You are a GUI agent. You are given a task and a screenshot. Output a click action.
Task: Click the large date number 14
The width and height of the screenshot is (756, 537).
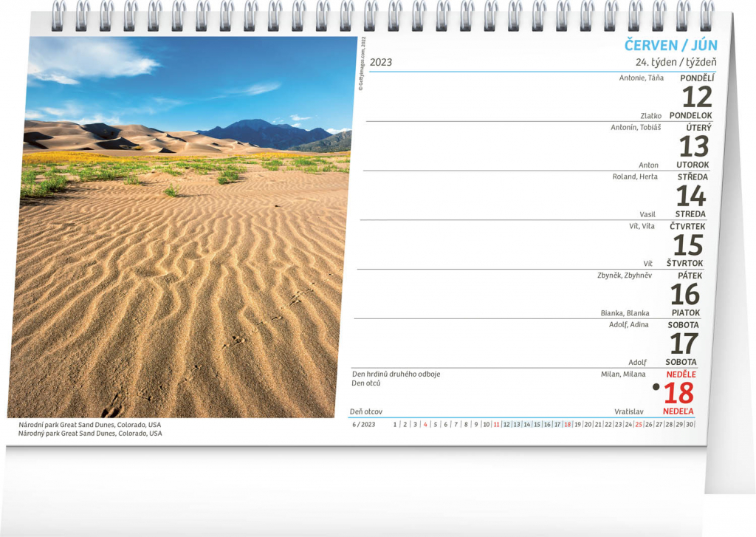(691, 196)
